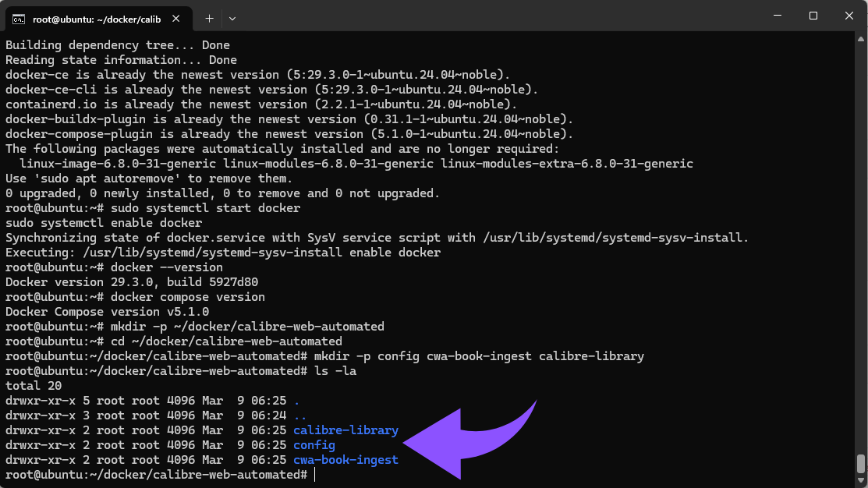The height and width of the screenshot is (488, 868).
Task: Minimize the terminal window
Action: click(x=777, y=16)
